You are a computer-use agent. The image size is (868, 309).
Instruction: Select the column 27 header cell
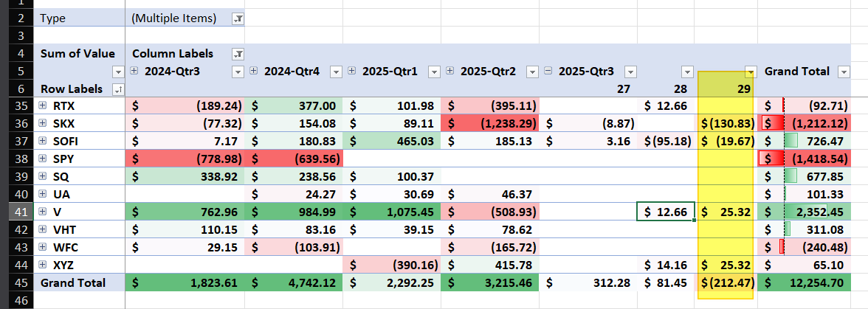(588, 89)
